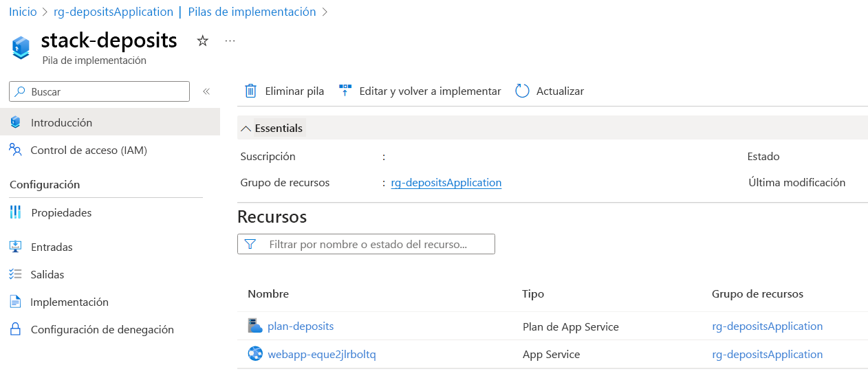Click the Buscar search field

99,91
